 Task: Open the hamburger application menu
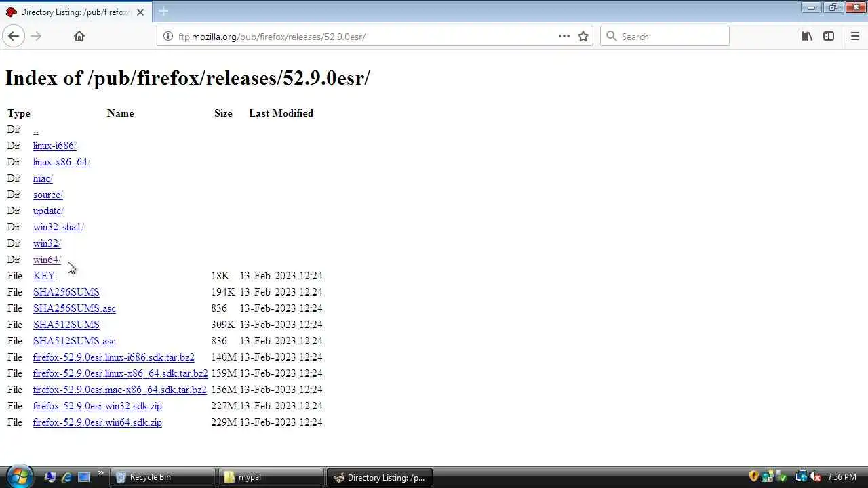[855, 37]
